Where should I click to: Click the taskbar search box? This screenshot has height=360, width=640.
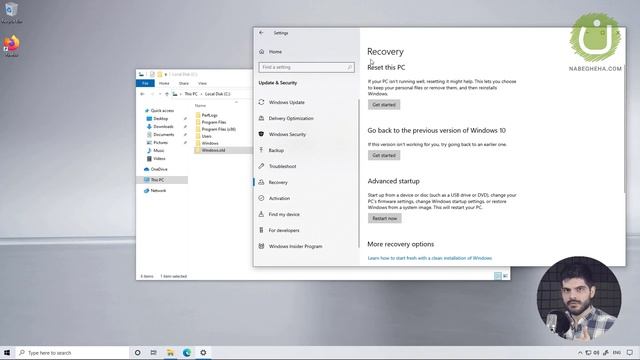72,353
